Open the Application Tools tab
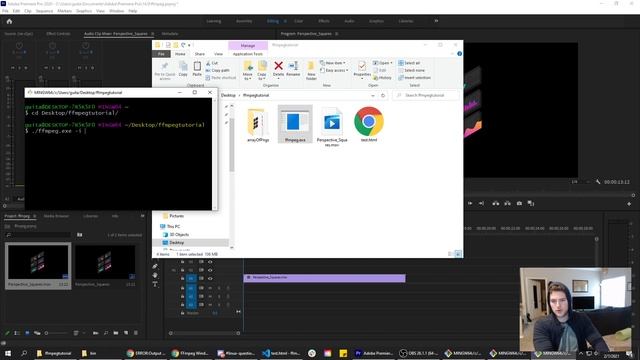This screenshot has height=360, width=640. [247, 54]
